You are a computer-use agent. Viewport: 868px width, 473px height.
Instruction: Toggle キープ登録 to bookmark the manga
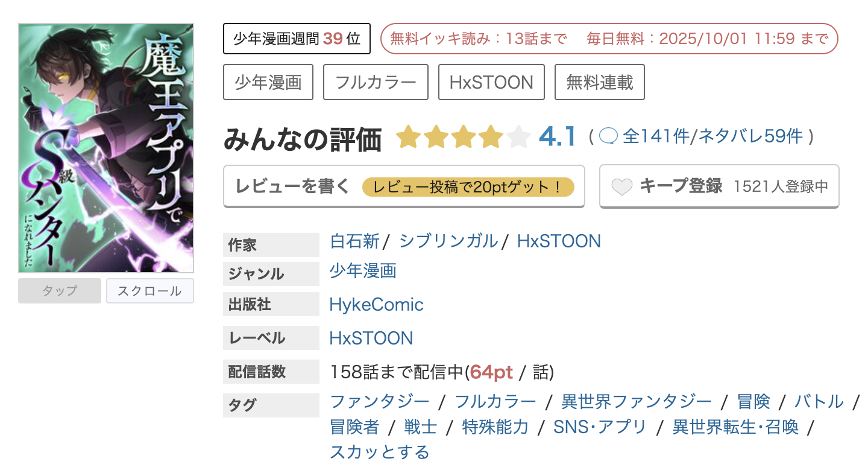click(682, 186)
